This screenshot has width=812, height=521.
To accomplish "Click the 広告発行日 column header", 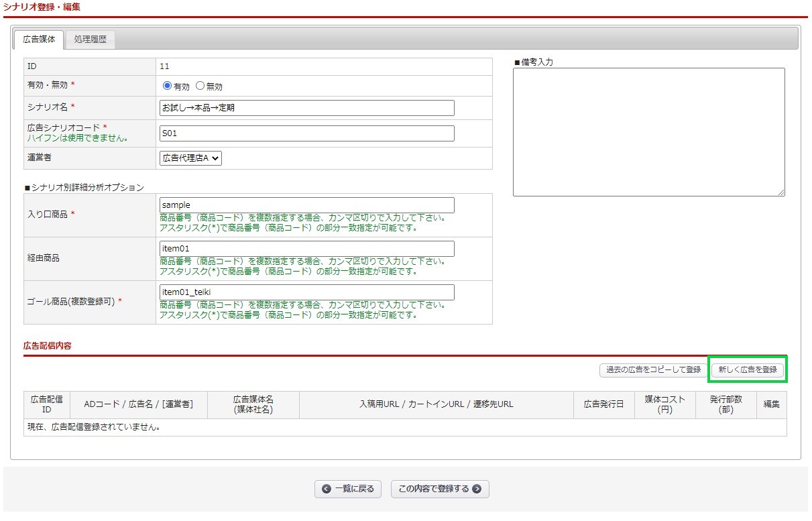I will pyautogui.click(x=603, y=404).
